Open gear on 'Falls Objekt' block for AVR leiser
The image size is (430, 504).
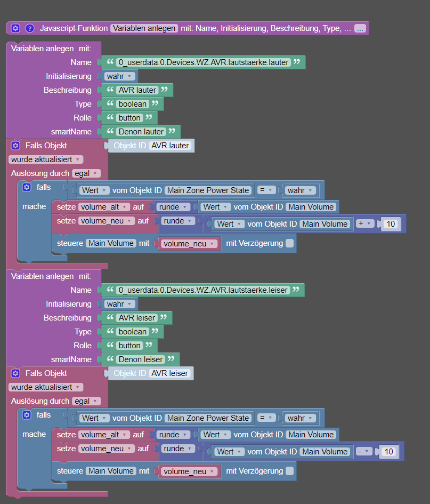coord(15,373)
